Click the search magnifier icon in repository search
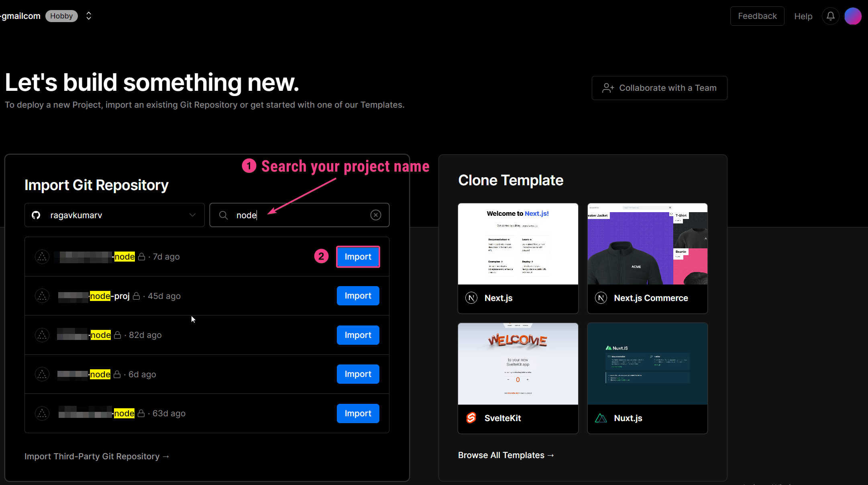The width and height of the screenshot is (868, 485). pyautogui.click(x=223, y=215)
